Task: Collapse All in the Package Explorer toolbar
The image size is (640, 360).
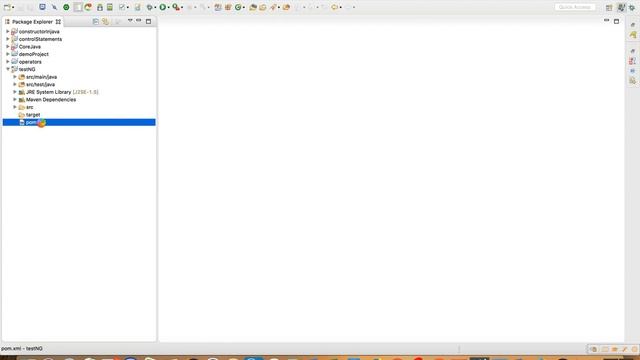Action: coord(96,21)
